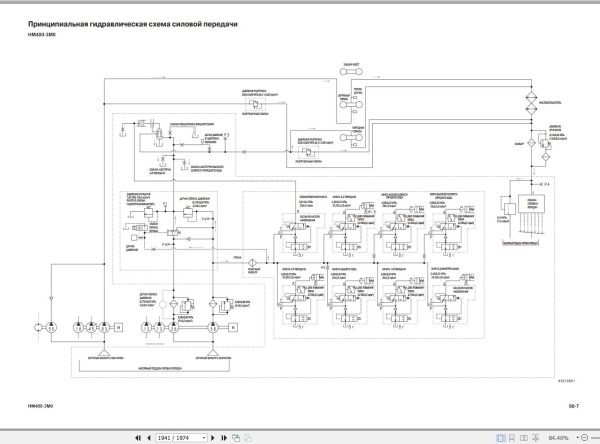The width and height of the screenshot is (600, 444).
Task: Click the HM400-3M0 label under the title
Action: (42, 34)
